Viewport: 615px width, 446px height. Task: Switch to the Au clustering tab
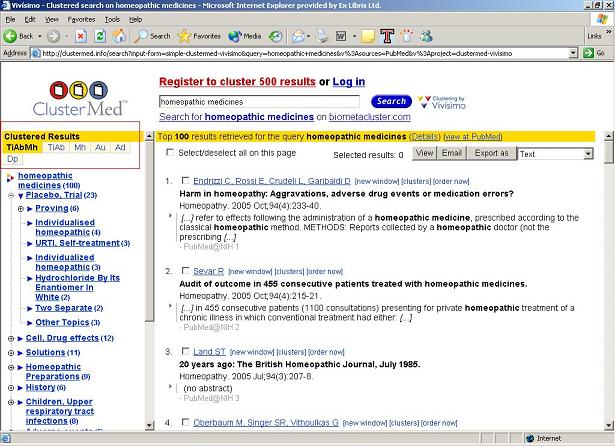pos(100,147)
